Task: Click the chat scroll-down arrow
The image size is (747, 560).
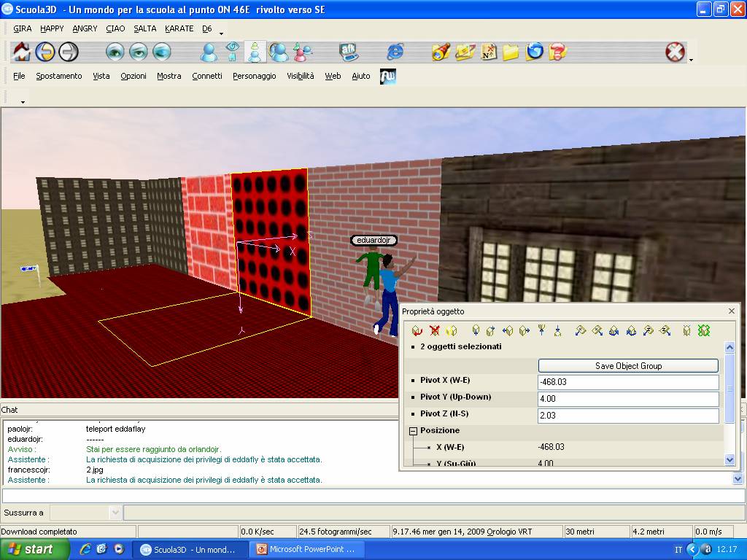Action: [738, 479]
